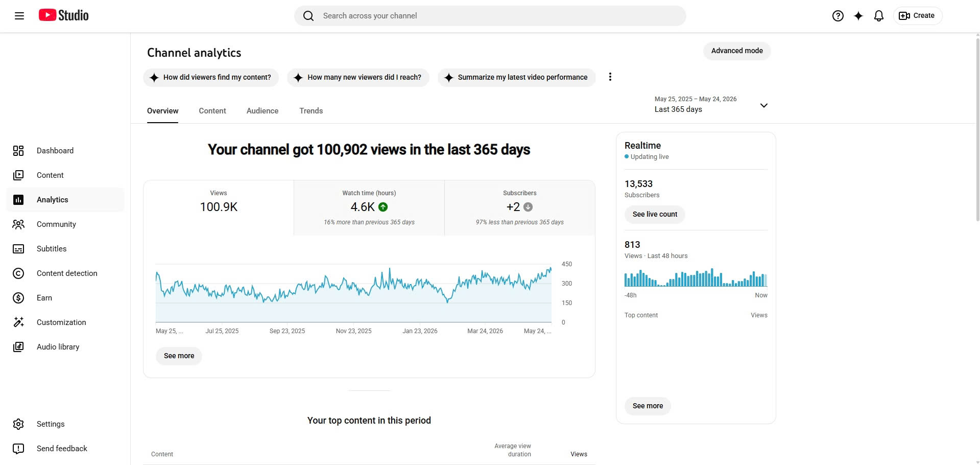Open the Help question mark icon
Screen dimensions: 980x465
tap(838, 16)
